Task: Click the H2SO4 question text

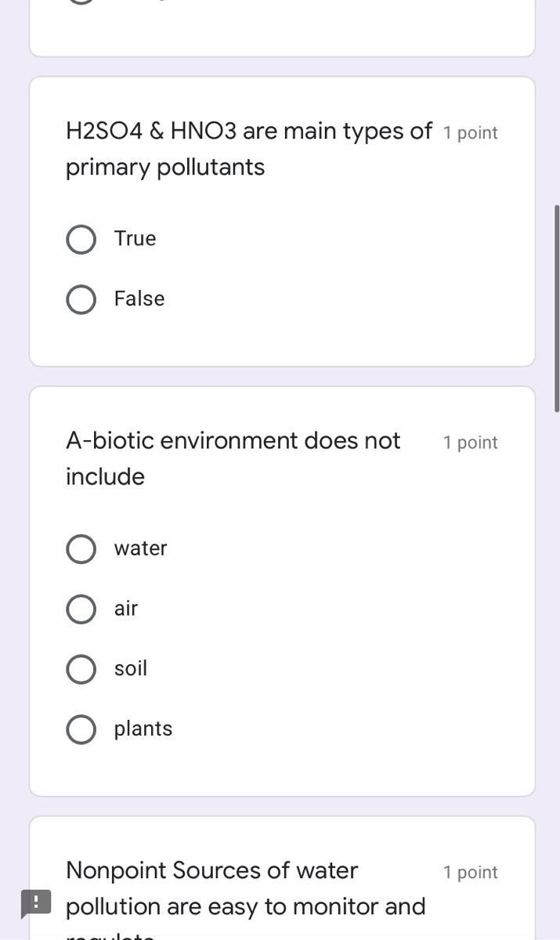Action: [249, 149]
